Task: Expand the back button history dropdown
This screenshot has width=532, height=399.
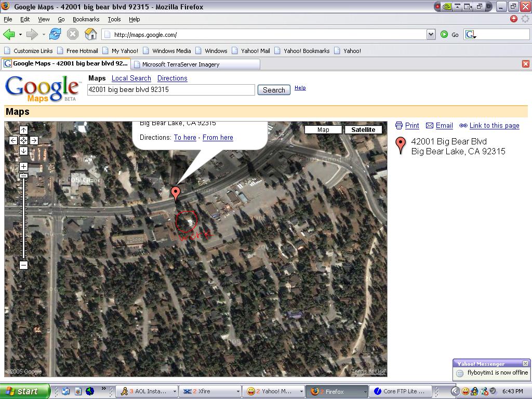Action: tap(20, 35)
